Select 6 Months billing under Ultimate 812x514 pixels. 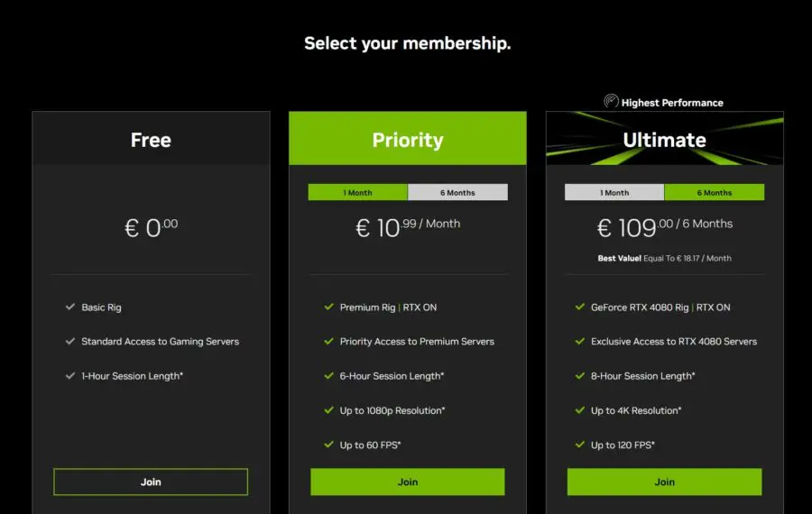pyautogui.click(x=715, y=192)
